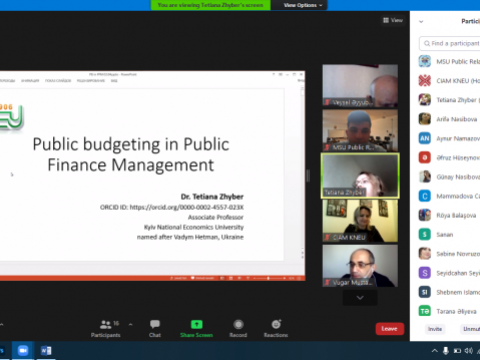
Task: Click the Invite button
Action: [x=435, y=329]
